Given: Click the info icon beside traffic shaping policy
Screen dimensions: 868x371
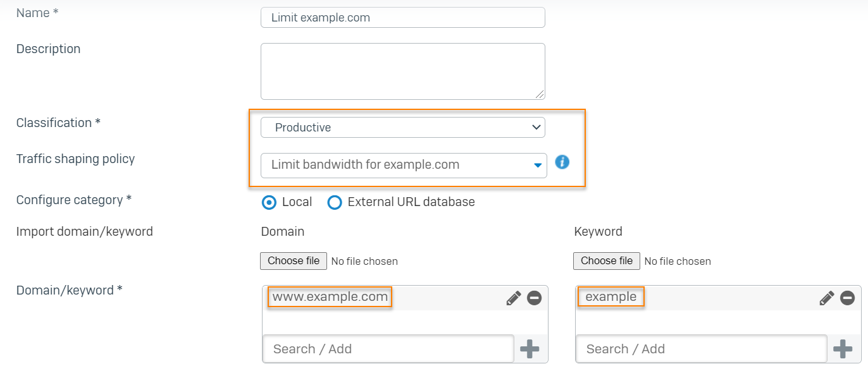Looking at the screenshot, I should coord(562,162).
